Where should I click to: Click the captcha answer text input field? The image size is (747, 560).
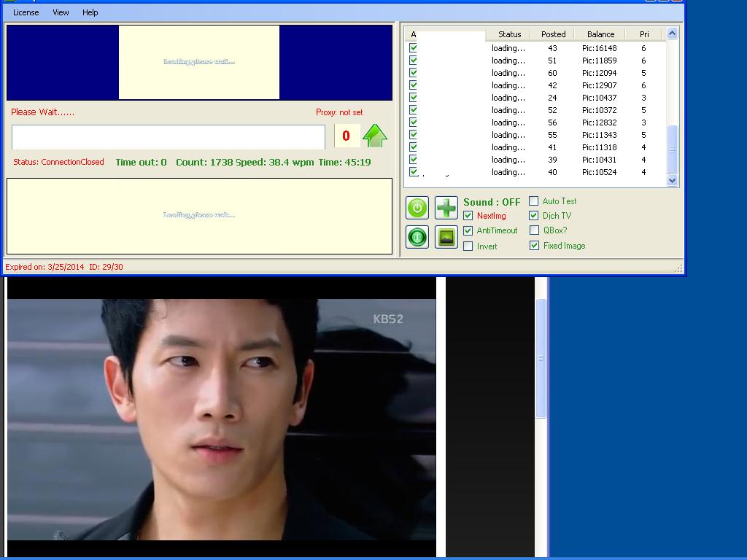169,137
